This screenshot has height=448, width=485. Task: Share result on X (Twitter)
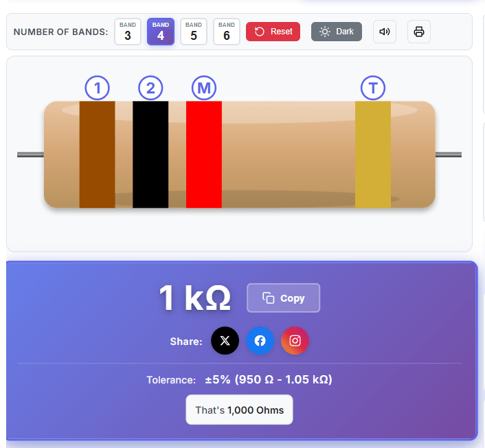coord(225,341)
